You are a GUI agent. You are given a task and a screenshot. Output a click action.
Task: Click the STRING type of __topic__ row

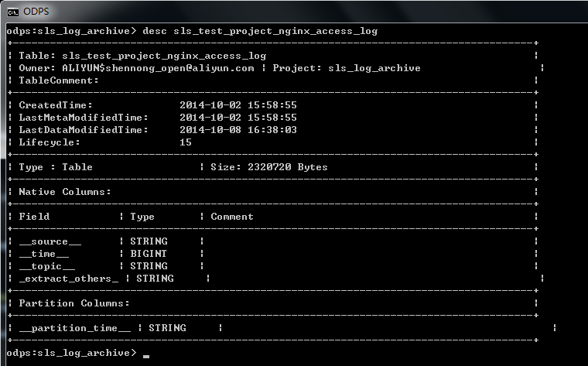[x=149, y=266]
